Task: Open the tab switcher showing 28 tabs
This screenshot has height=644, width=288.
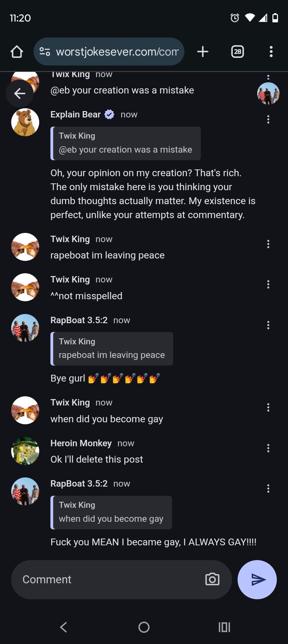Action: coord(238,52)
